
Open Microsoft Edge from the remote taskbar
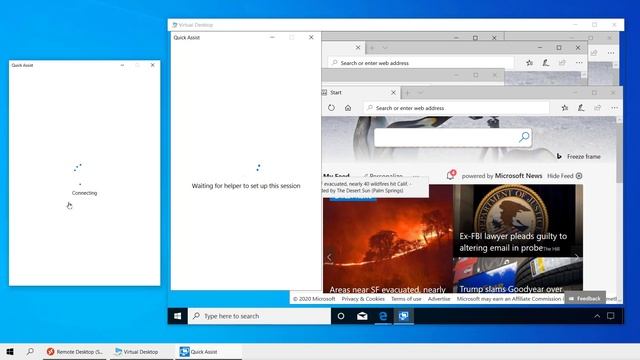click(383, 316)
